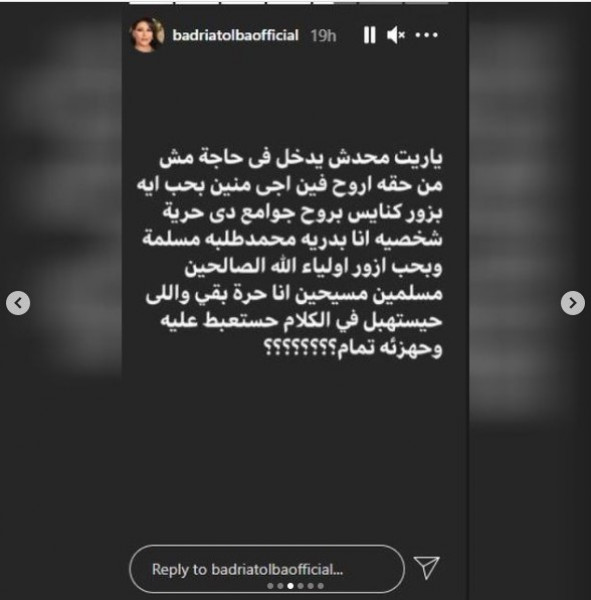Select the first pagination dot
Image resolution: width=591 pixels, height=600 pixels.
[270, 586]
